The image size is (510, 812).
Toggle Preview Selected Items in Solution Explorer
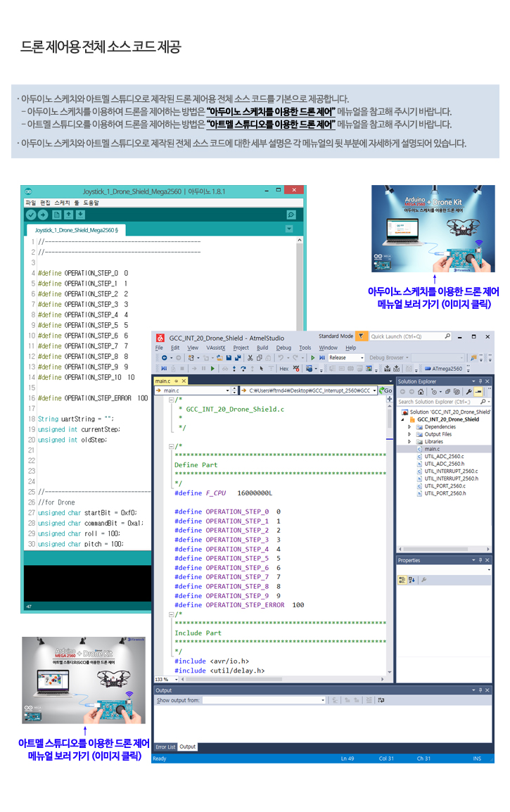pos(478,392)
